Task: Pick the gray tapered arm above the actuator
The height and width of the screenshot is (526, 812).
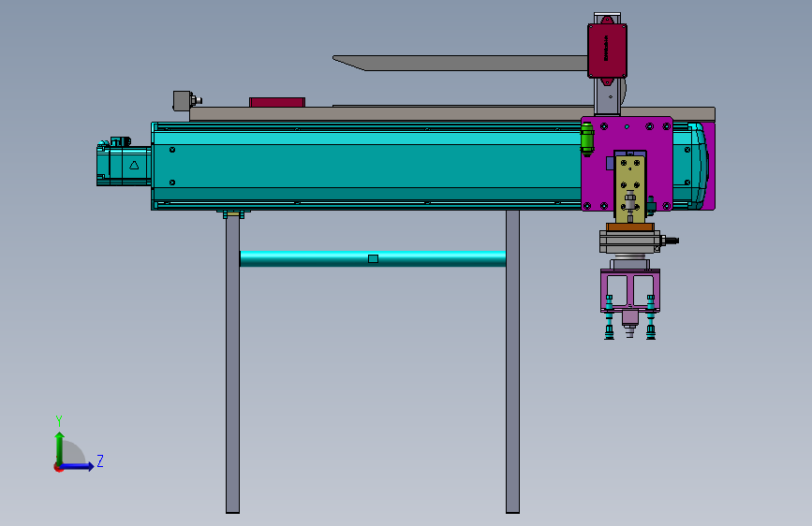Action: [460, 63]
